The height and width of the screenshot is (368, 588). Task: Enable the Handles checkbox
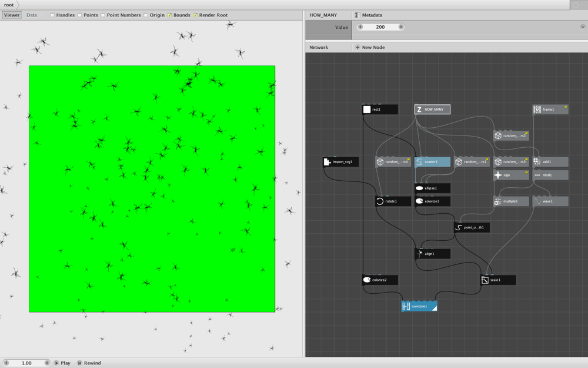[52, 15]
